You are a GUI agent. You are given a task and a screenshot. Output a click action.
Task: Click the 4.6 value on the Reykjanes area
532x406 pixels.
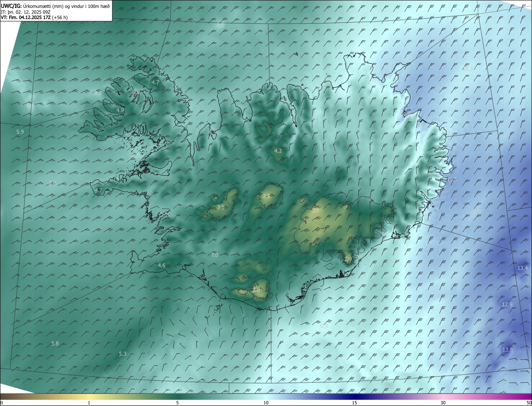click(x=161, y=266)
